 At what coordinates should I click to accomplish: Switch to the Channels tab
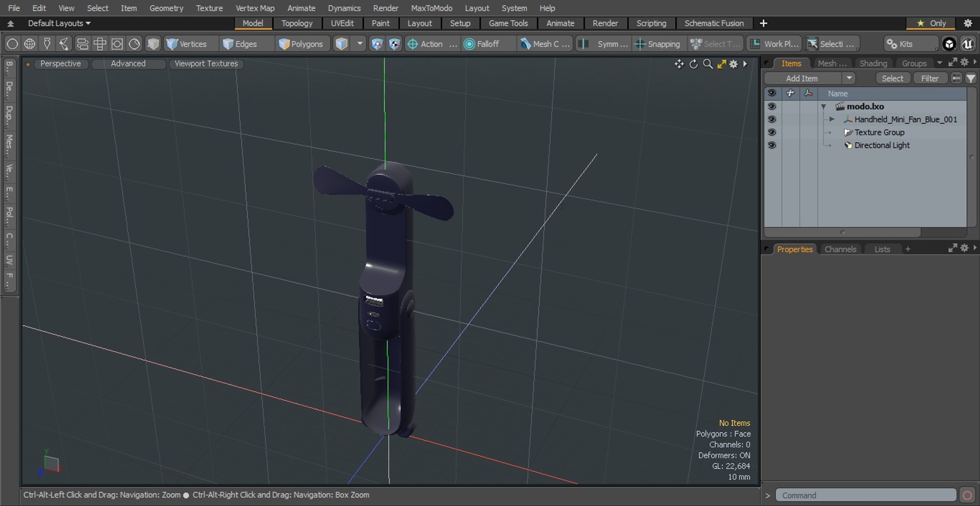click(x=840, y=249)
